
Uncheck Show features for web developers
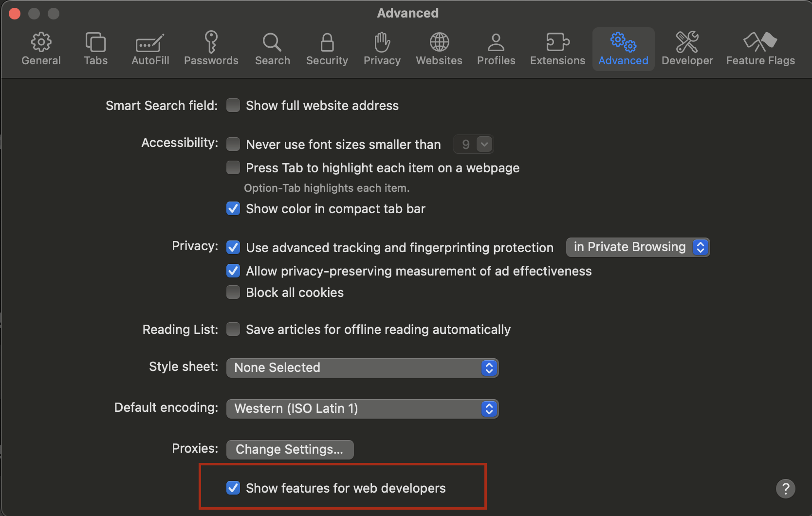[x=233, y=487]
